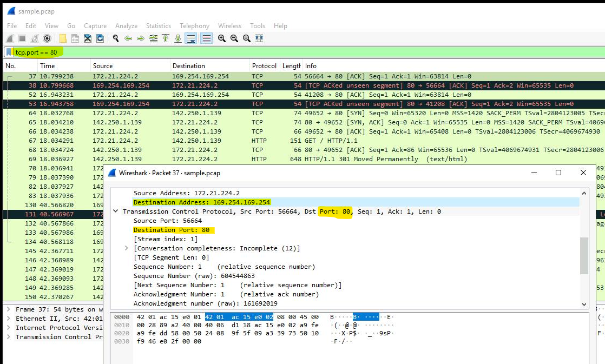The image size is (605, 364).
Task: Click the display filter bookmark icon
Action: 9,52
